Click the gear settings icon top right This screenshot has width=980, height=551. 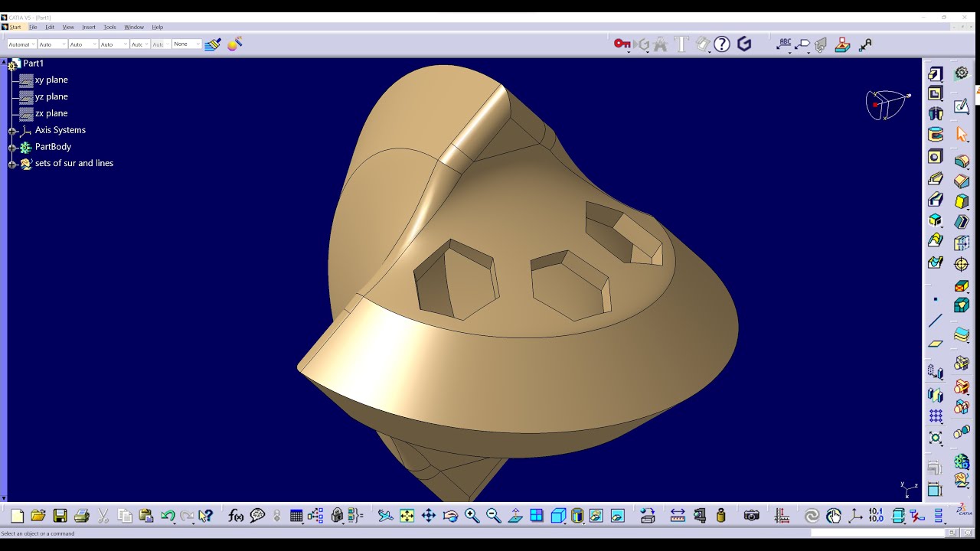click(x=962, y=73)
